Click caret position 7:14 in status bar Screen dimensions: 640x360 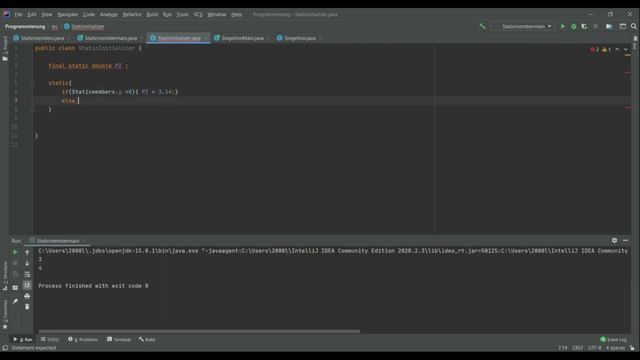(x=562, y=348)
